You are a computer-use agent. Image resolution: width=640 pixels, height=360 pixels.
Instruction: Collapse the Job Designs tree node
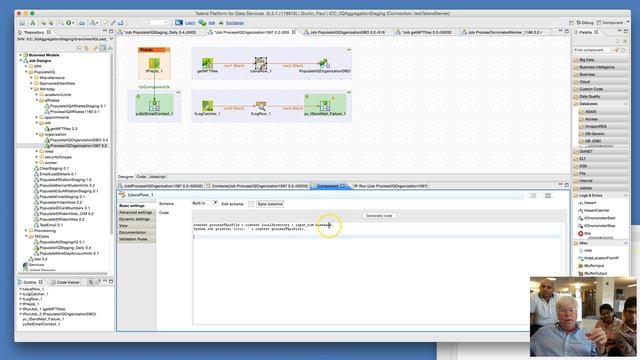tap(21, 60)
